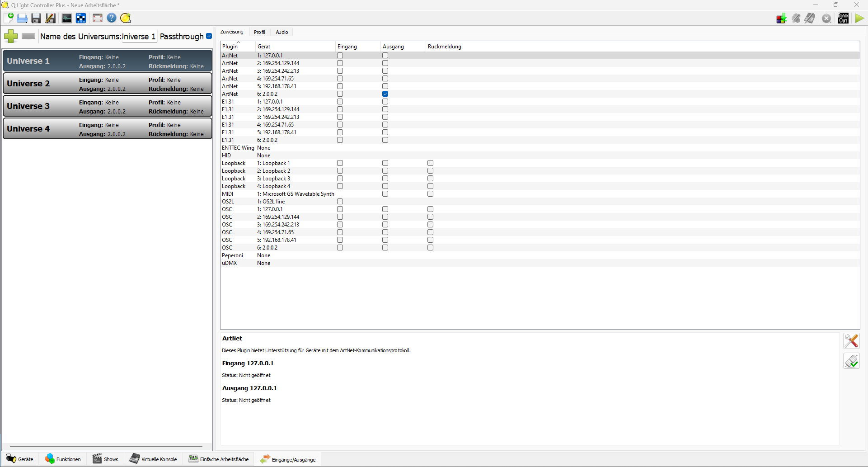Viewport: 868px width, 467px height.
Task: Open the Audio tab
Action: pos(282,32)
